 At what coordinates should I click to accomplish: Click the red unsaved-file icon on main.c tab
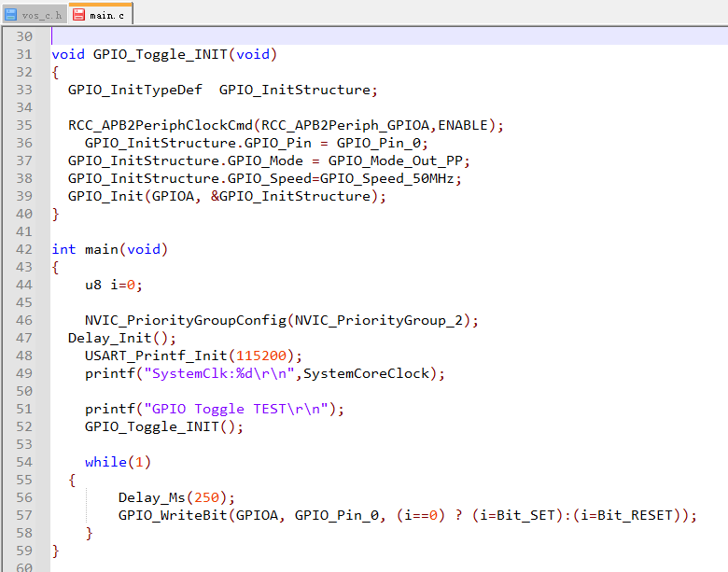(x=79, y=15)
